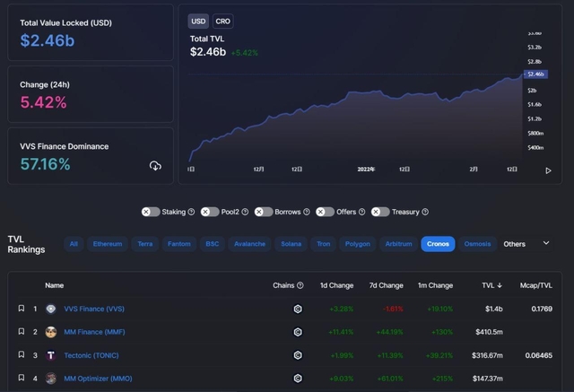Viewport: 574px width, 392px height.
Task: Click the Tectonic token logo
Action: coord(51,355)
